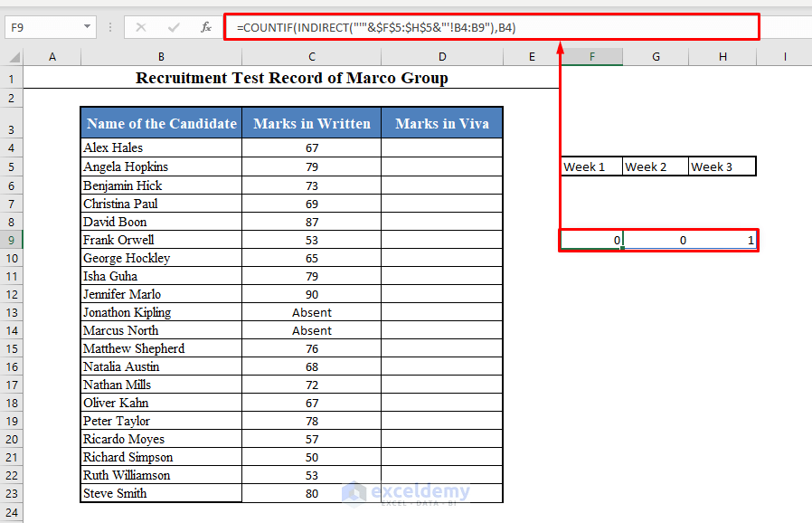Open the Insert Function dialog via fx icon
The width and height of the screenshot is (812, 523).
tap(206, 27)
